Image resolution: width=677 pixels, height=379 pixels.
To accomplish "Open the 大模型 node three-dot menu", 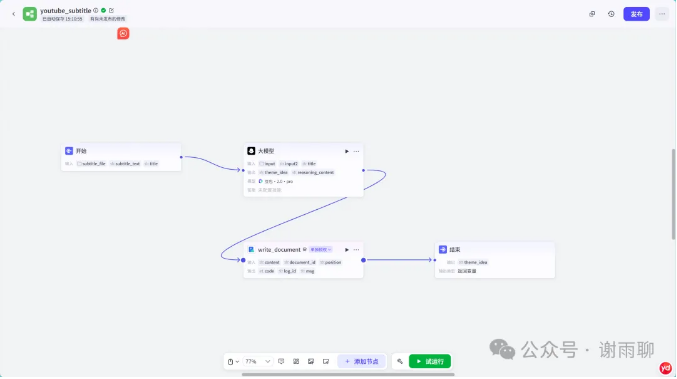I will click(x=356, y=152).
